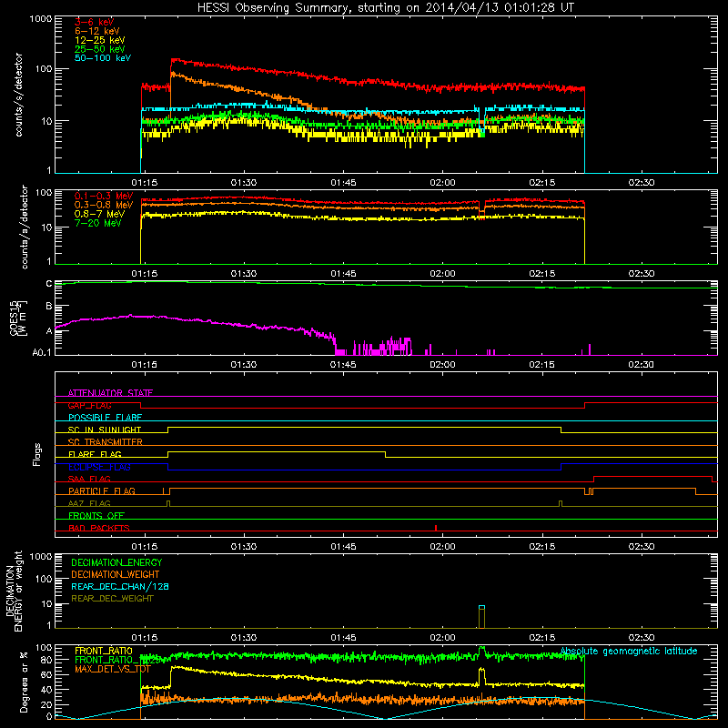Select the ECLIPSE_FLAG label

(99, 467)
